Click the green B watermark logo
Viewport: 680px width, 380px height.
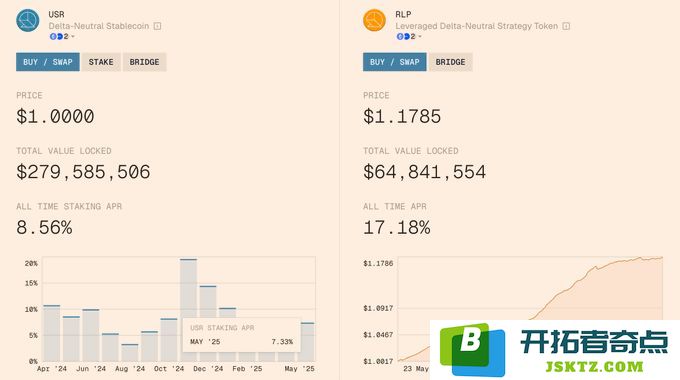[x=472, y=350]
